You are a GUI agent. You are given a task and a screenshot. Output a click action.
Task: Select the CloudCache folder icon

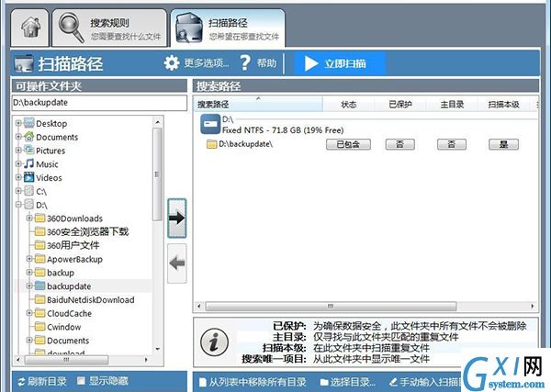pyautogui.click(x=40, y=313)
